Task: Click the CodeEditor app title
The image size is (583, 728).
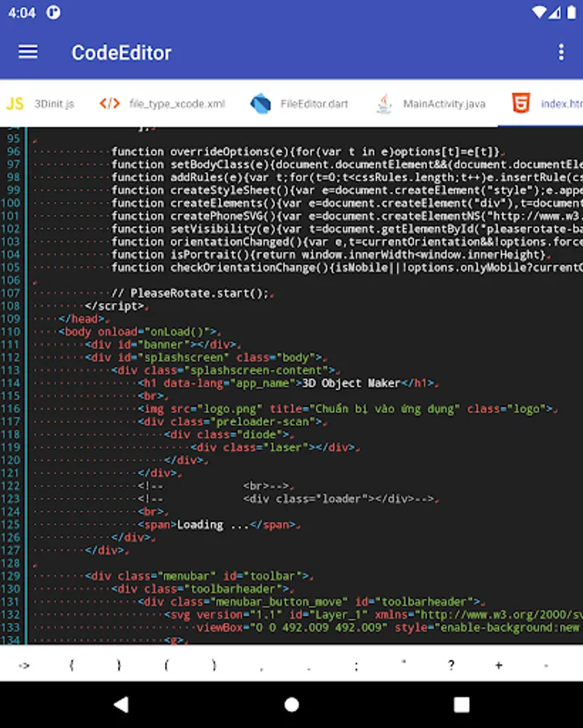Action: (121, 53)
